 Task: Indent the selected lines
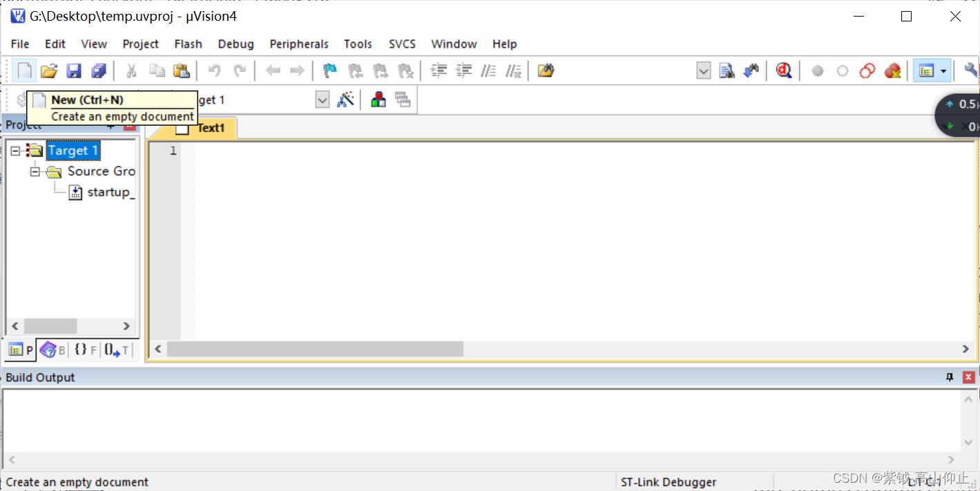(439, 70)
